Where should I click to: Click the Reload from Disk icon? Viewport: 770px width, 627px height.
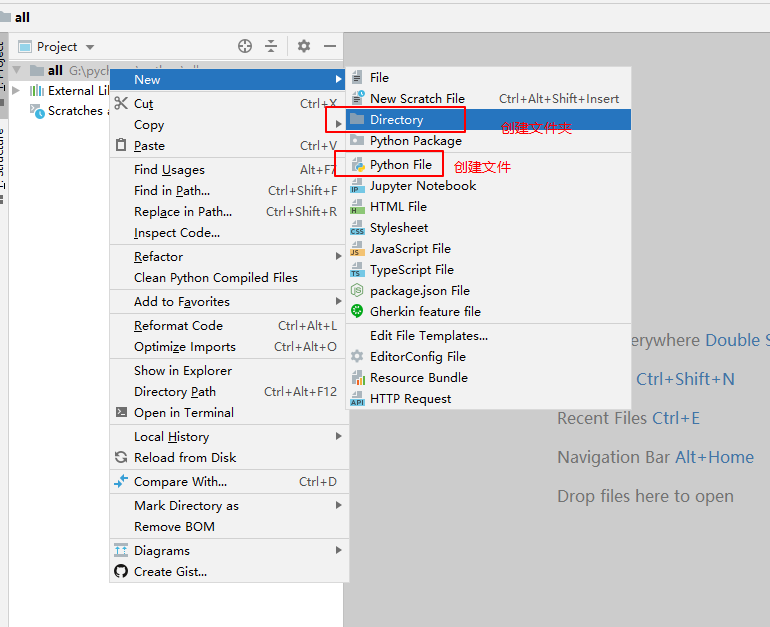click(x=121, y=457)
